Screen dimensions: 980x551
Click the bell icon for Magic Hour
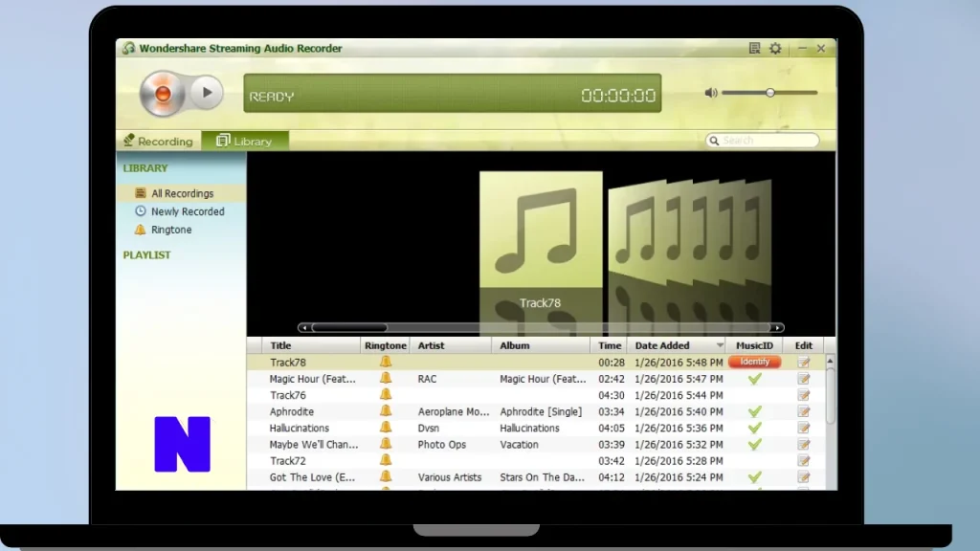click(x=386, y=378)
